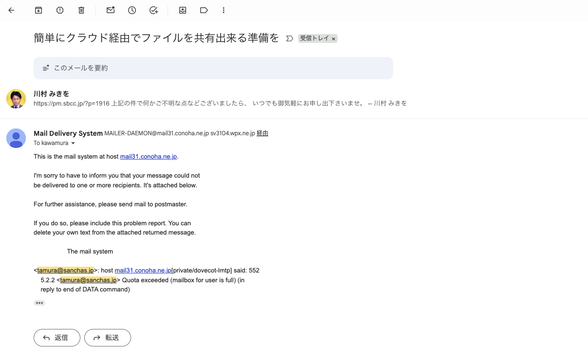The image size is (588, 364).
Task: Delete this conversation with trash icon
Action: [x=81, y=10]
